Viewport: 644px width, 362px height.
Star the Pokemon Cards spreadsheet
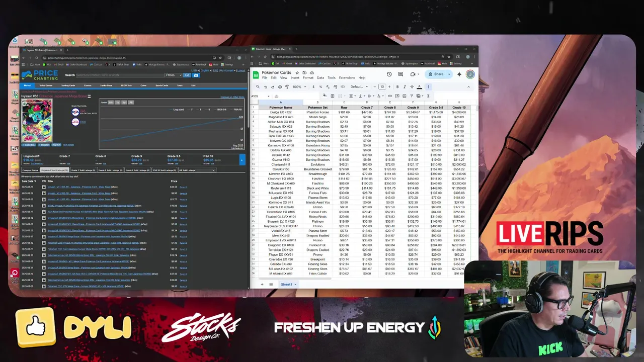click(x=297, y=72)
